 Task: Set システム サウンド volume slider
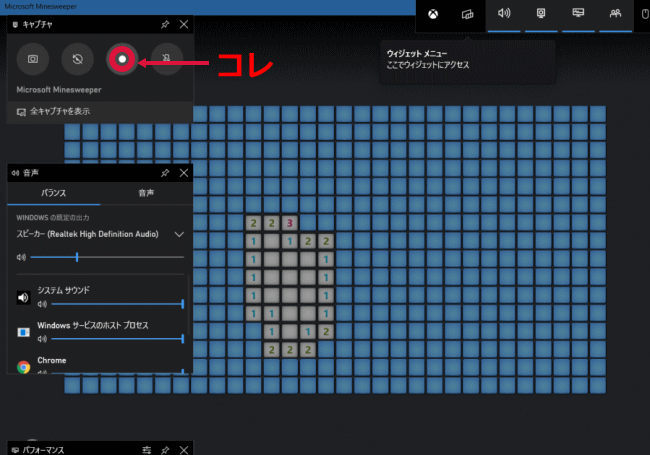(117, 304)
